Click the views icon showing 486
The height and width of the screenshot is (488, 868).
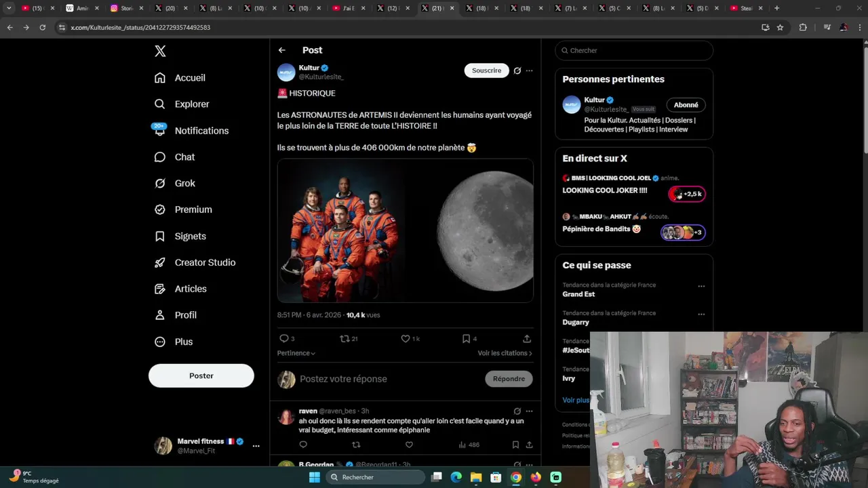[462, 445]
